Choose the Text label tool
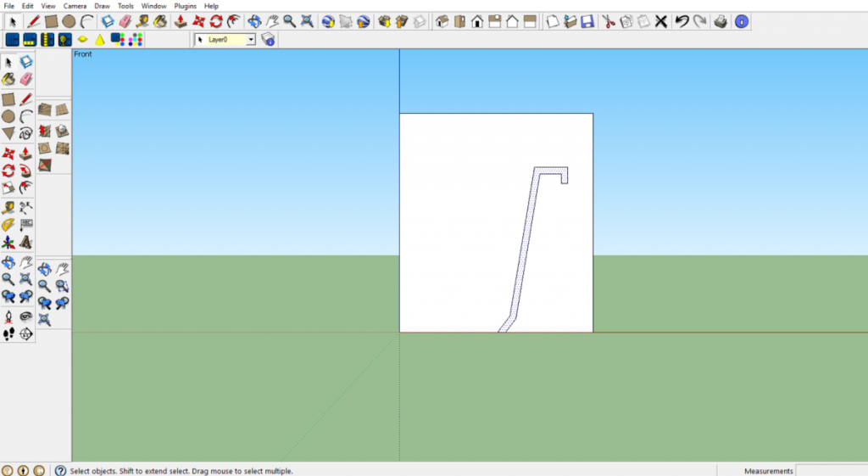The width and height of the screenshot is (868, 476). click(x=25, y=225)
